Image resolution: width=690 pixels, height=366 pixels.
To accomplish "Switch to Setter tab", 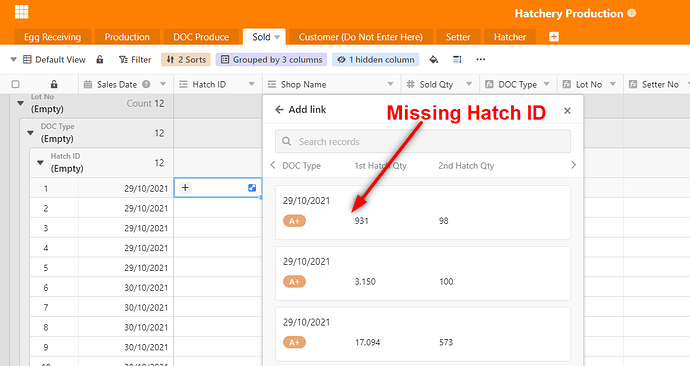I will pyautogui.click(x=458, y=37).
